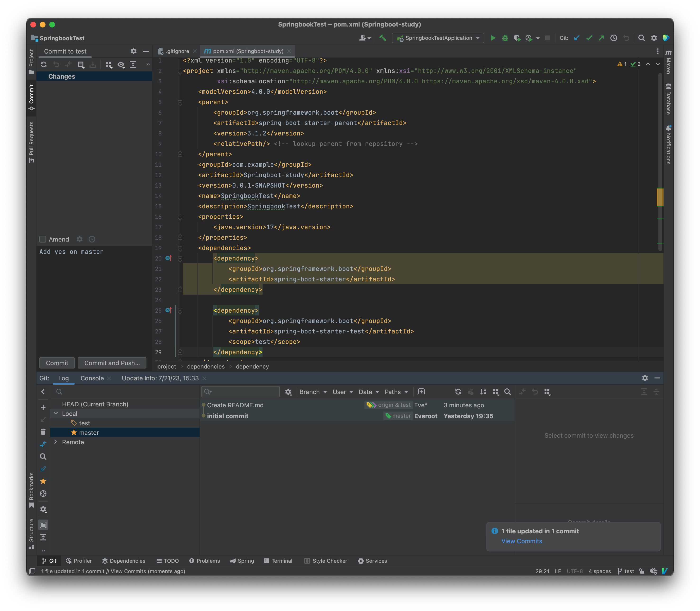Click test branch widget in status bar
Screen dimensions: 700x611
click(626, 571)
